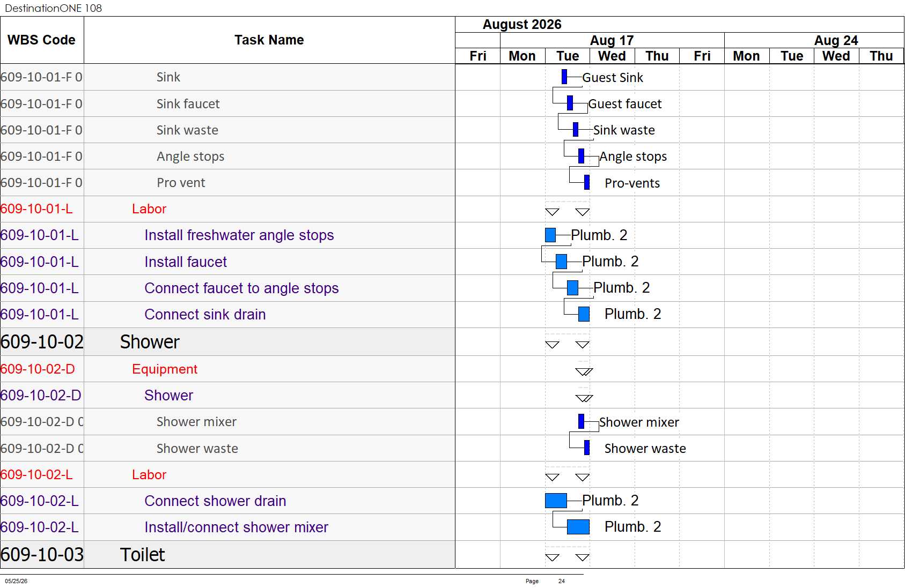The image size is (905, 588).
Task: Open the Install freshwater angle stops task
Action: [239, 235]
